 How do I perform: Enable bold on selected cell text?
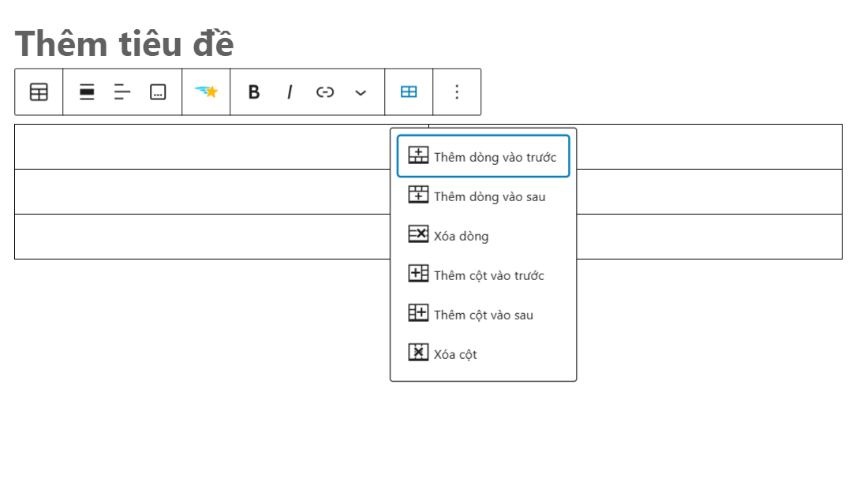(x=254, y=91)
